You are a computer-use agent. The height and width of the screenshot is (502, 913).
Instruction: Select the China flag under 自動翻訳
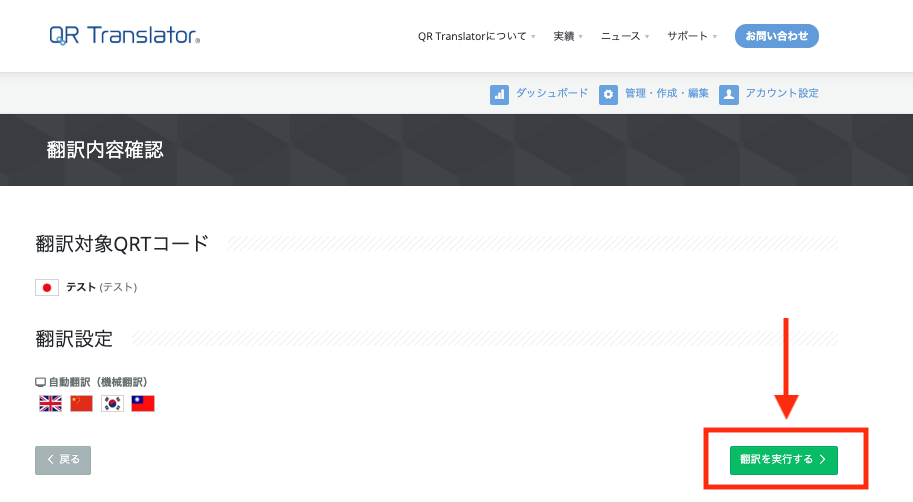click(x=82, y=404)
